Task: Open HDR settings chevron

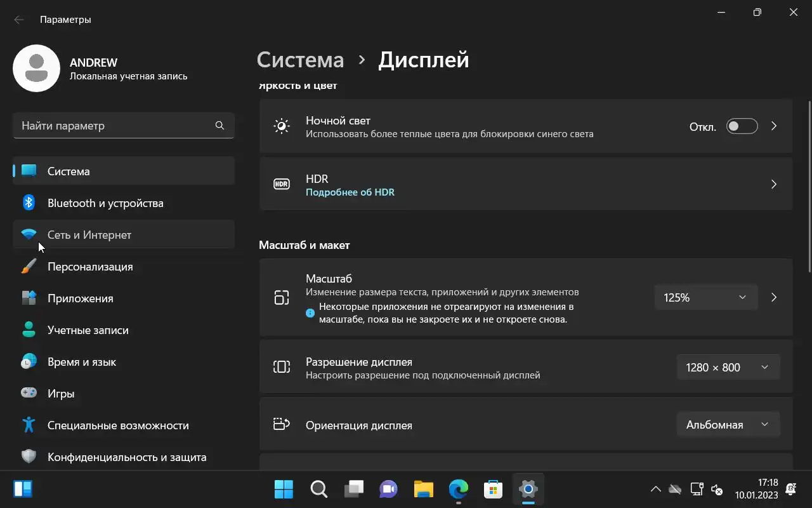Action: [774, 184]
